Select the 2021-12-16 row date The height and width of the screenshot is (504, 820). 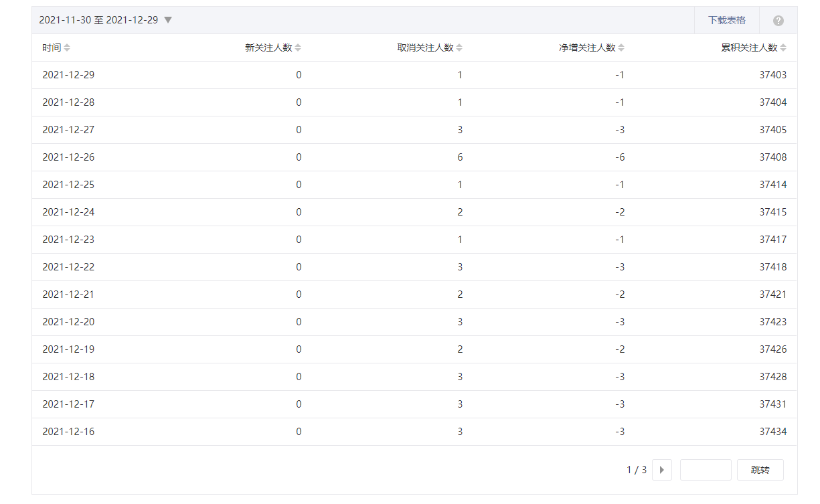coord(68,432)
